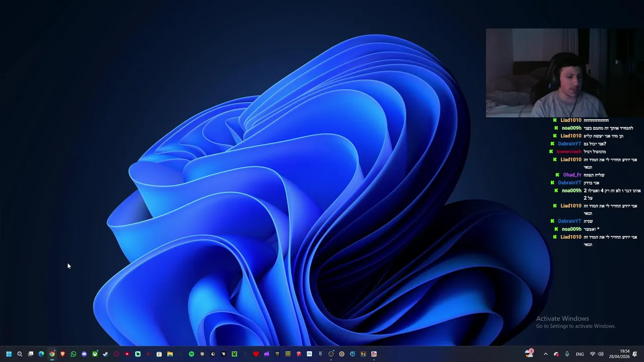
Task: Click chat username towercrash
Action: click(x=569, y=151)
